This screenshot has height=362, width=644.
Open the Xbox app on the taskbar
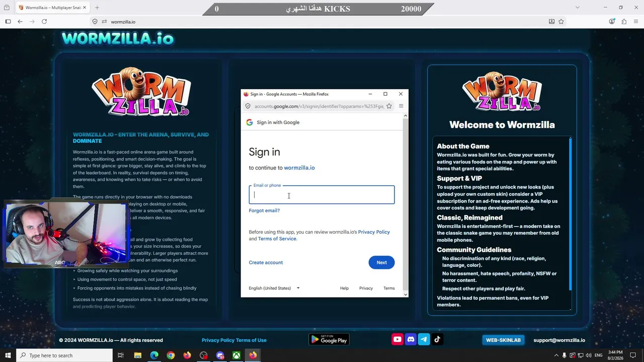coord(236,355)
